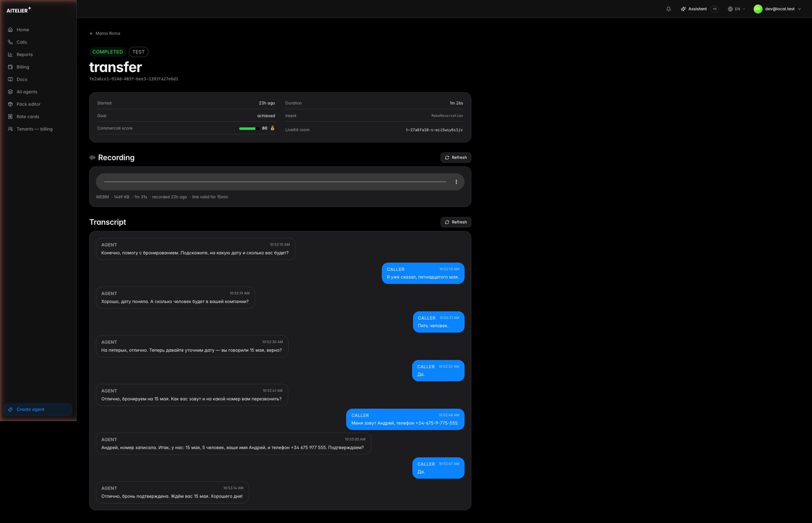Image resolution: width=812 pixels, height=523 pixels.
Task: Click the 1m 26s duration value
Action: tap(456, 103)
